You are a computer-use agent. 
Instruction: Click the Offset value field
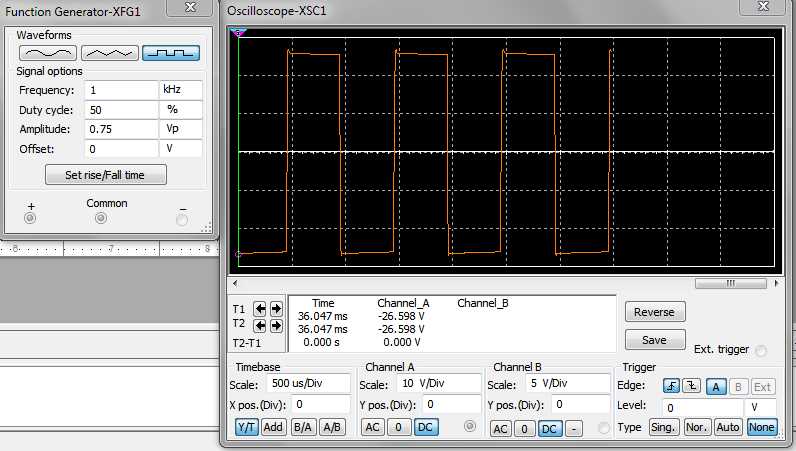click(x=121, y=149)
